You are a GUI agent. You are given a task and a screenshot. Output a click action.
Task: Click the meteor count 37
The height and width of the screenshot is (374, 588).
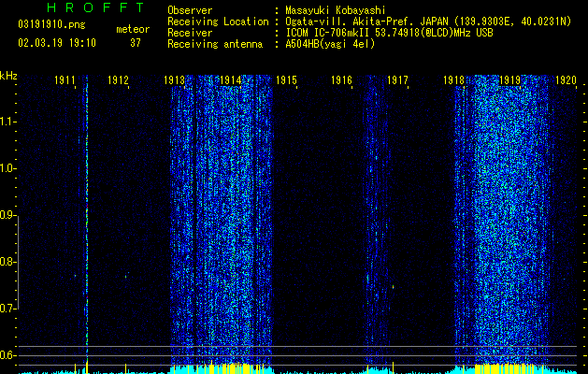[136, 43]
